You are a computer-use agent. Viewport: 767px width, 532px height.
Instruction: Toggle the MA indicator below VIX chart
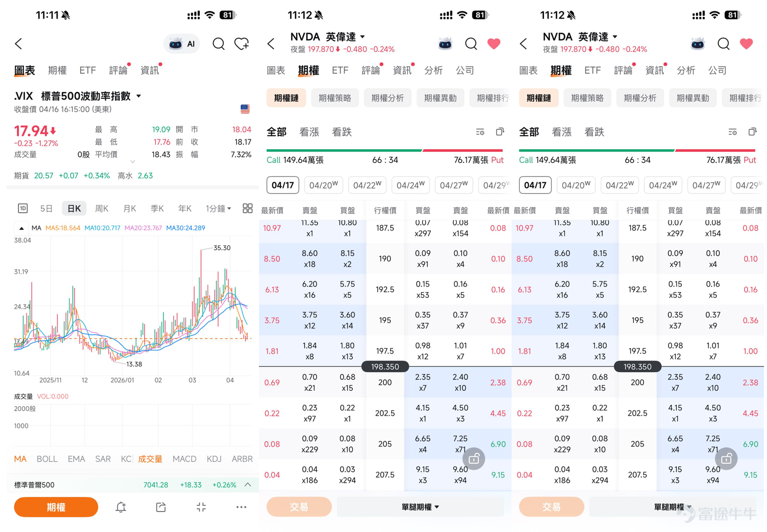coord(20,459)
